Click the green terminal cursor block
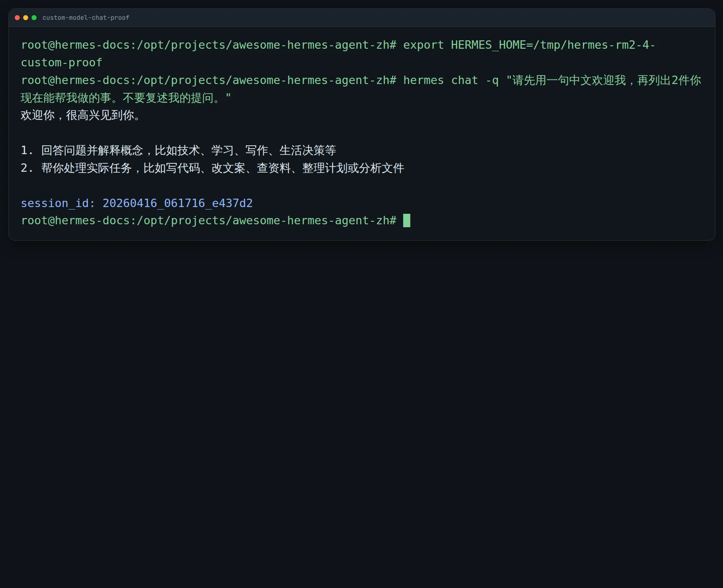The height and width of the screenshot is (588, 723). click(x=407, y=220)
